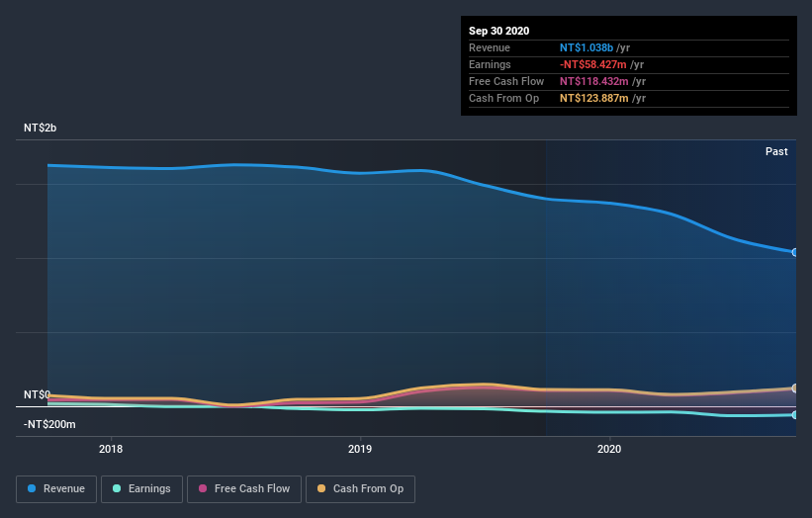Image resolution: width=812 pixels, height=518 pixels.
Task: Click the NT$123.887m cash from op value
Action: (594, 98)
